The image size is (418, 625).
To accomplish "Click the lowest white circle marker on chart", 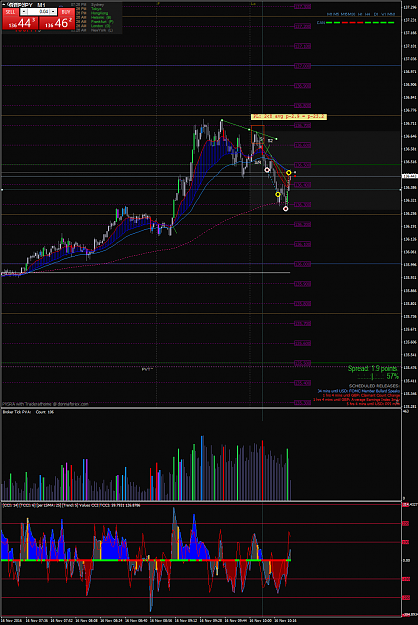I will tap(286, 209).
